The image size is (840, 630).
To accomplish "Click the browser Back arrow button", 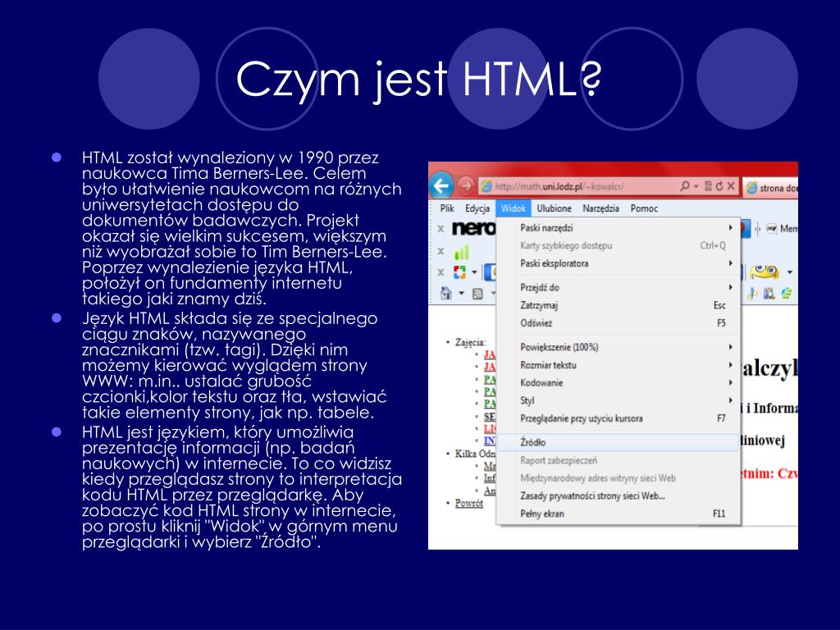I will coord(441,186).
